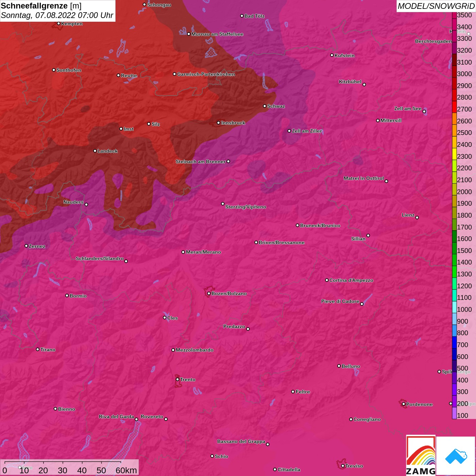
Task: Click the Schlanders/Silandro label
Action: click(x=100, y=258)
